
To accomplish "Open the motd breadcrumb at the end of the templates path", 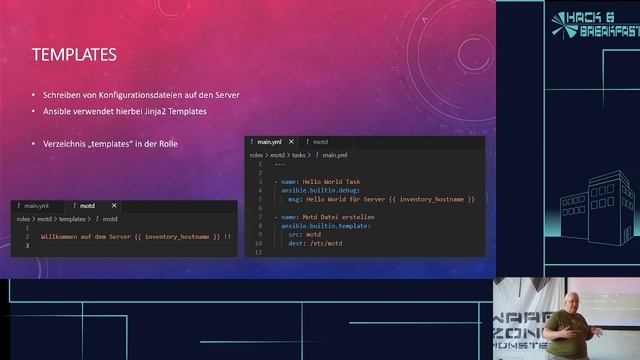I will click(110, 219).
